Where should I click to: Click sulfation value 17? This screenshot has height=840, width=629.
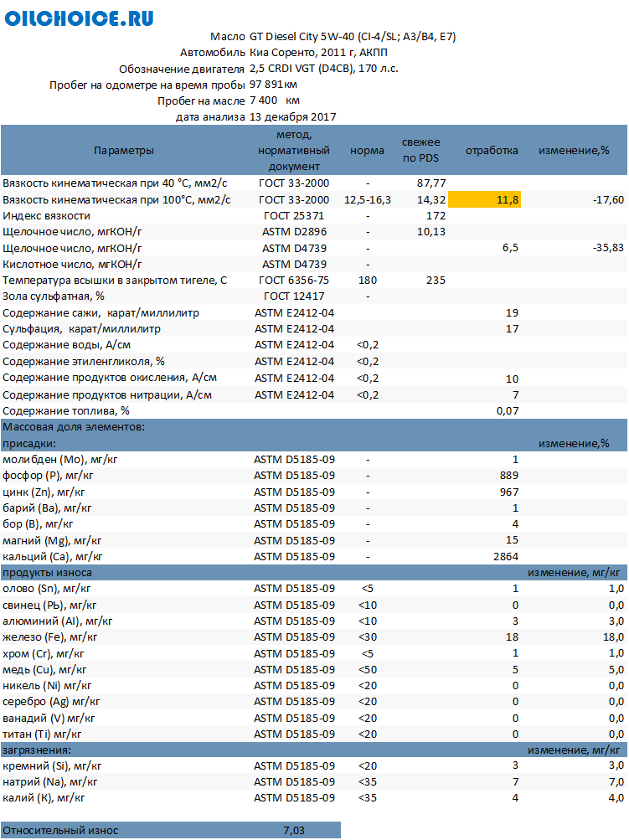(512, 329)
